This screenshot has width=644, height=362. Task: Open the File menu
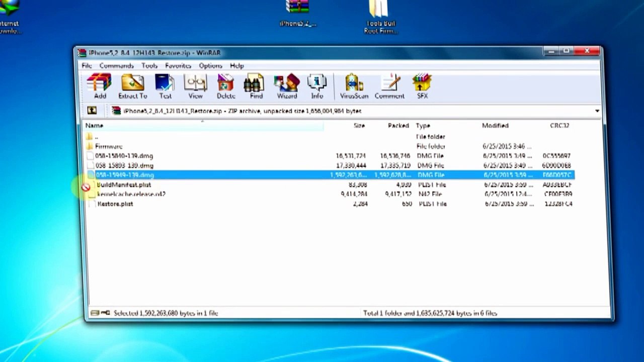pyautogui.click(x=87, y=66)
